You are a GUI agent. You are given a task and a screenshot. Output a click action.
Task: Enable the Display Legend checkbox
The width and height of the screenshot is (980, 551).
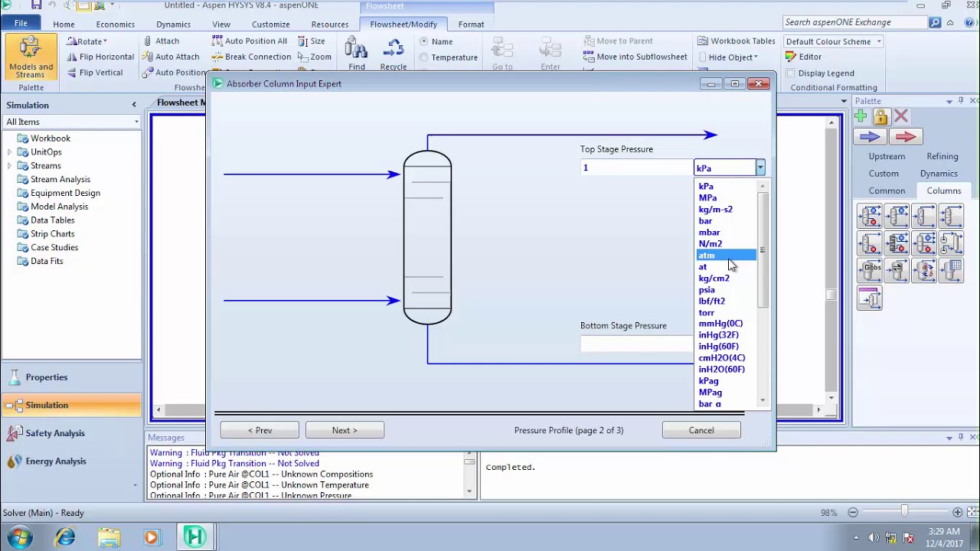(790, 73)
